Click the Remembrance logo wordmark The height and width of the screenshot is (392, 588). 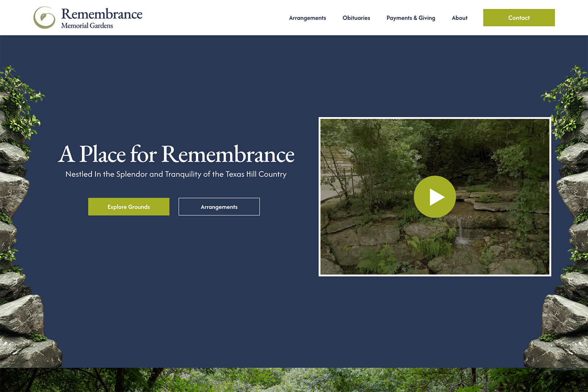coord(101,14)
